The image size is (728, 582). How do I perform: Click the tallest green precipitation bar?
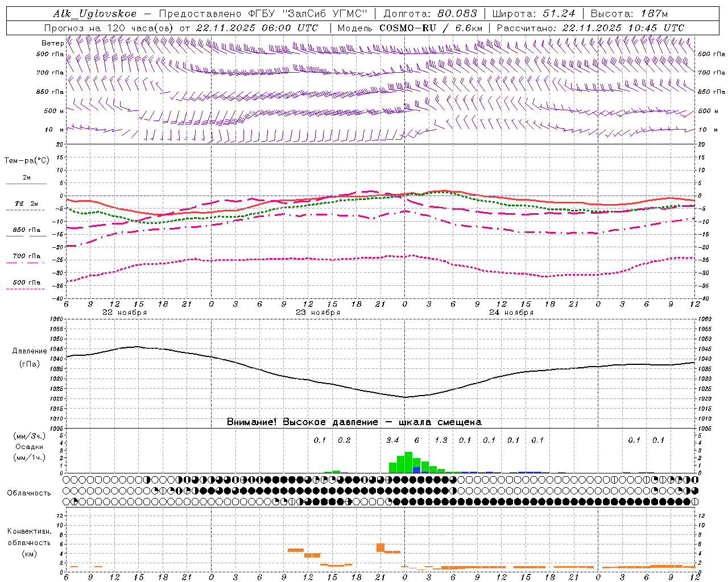click(x=408, y=463)
